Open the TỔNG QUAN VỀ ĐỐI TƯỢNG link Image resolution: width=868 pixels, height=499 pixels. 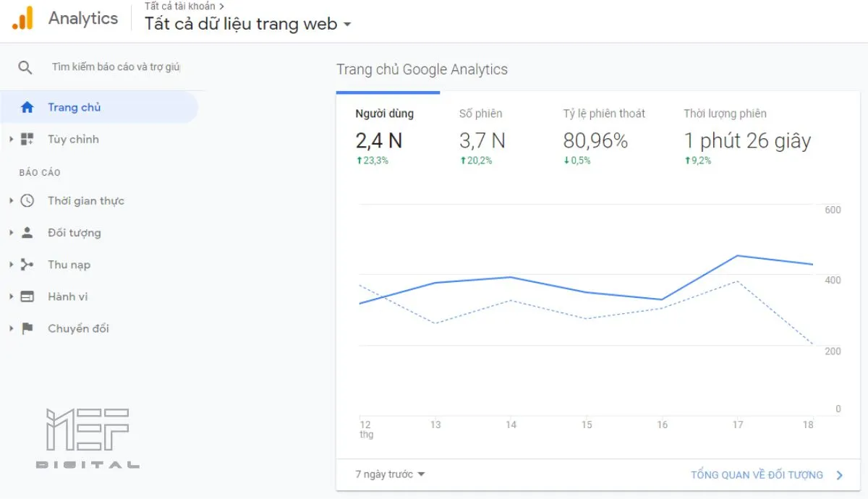[x=767, y=475]
